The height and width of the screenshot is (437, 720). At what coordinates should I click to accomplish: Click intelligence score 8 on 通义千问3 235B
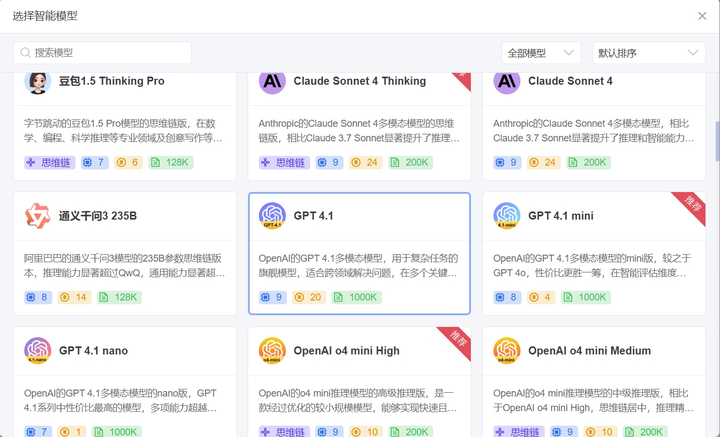39,297
